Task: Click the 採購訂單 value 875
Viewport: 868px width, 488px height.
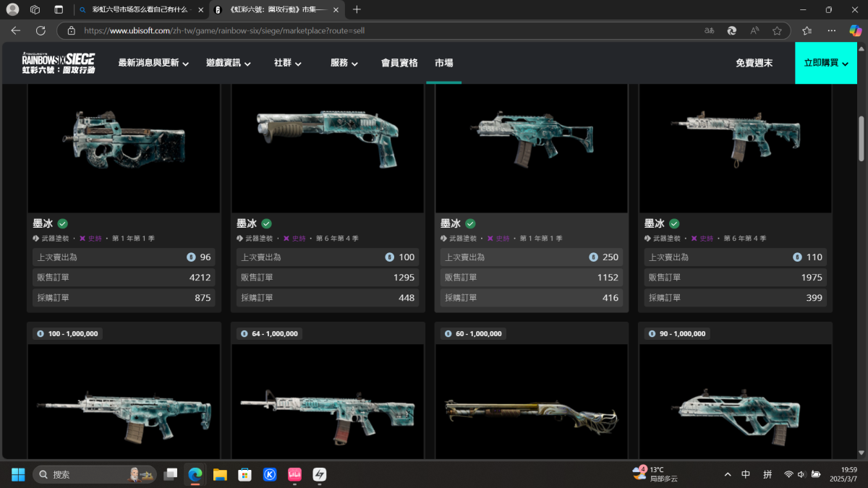Action: [203, 298]
